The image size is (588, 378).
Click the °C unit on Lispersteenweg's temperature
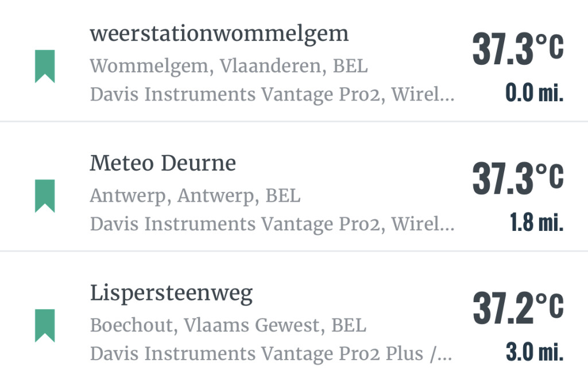click(550, 306)
